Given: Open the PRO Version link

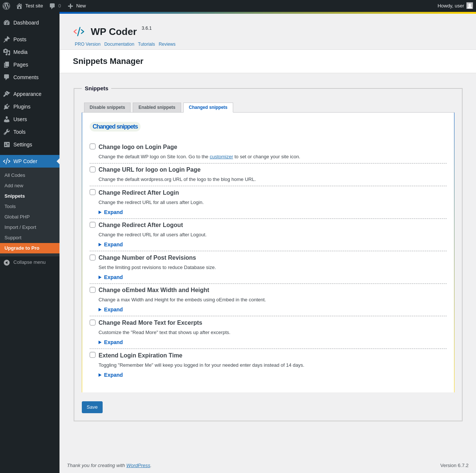Looking at the screenshot, I should tap(87, 44).
